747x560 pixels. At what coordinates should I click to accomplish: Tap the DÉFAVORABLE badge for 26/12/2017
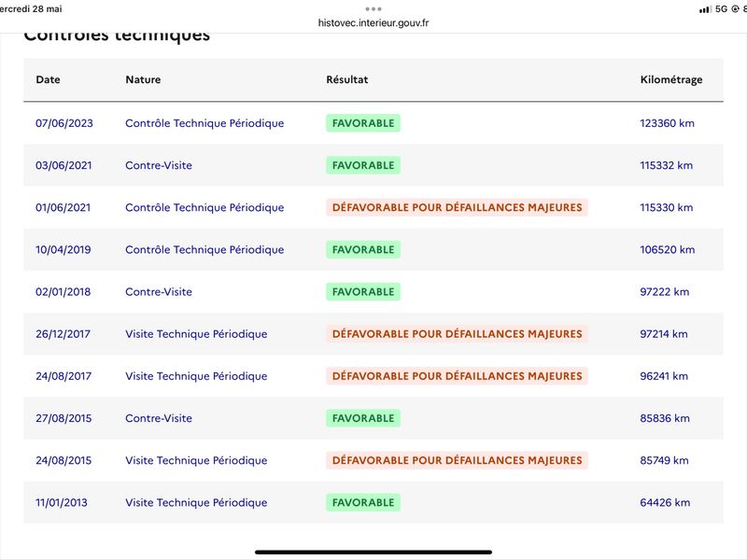457,334
